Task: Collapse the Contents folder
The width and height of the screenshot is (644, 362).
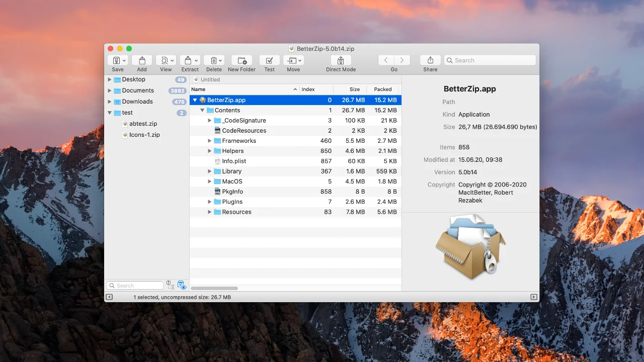Action: [203, 110]
